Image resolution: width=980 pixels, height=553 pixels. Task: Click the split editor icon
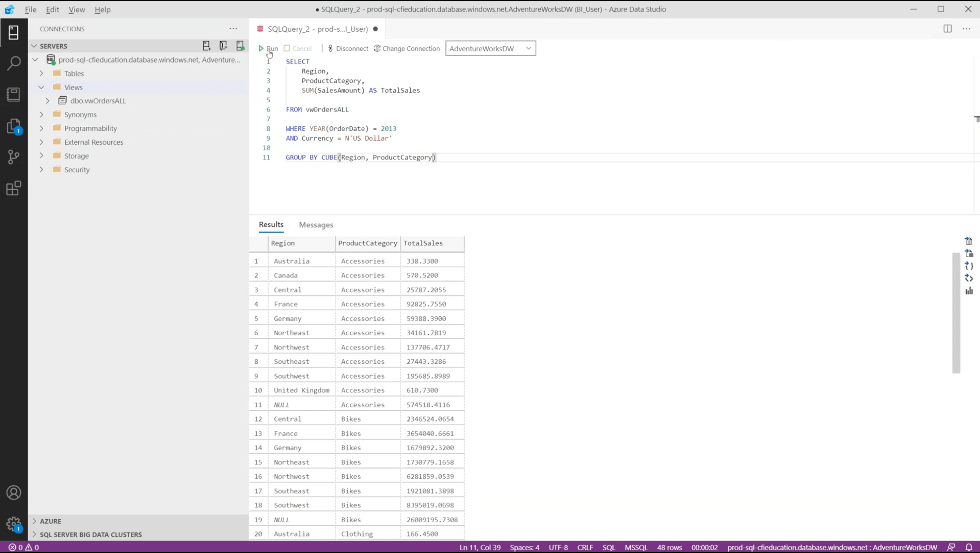point(947,29)
